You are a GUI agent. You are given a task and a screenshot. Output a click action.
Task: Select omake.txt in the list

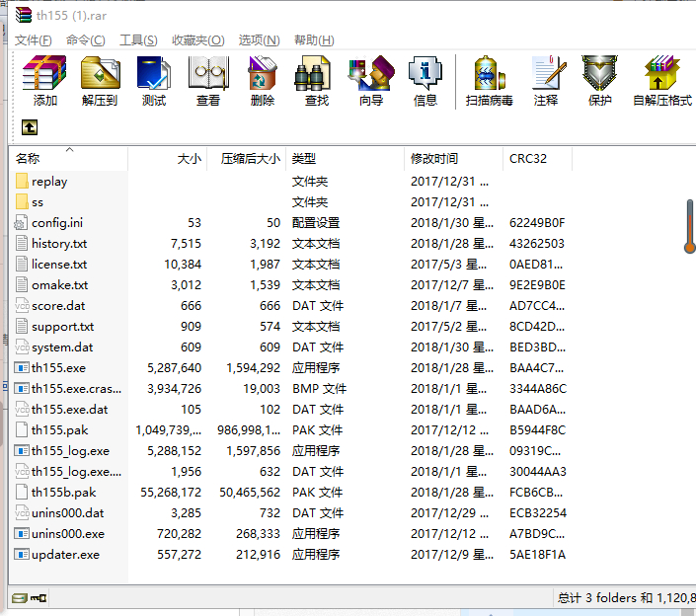coord(290,285)
